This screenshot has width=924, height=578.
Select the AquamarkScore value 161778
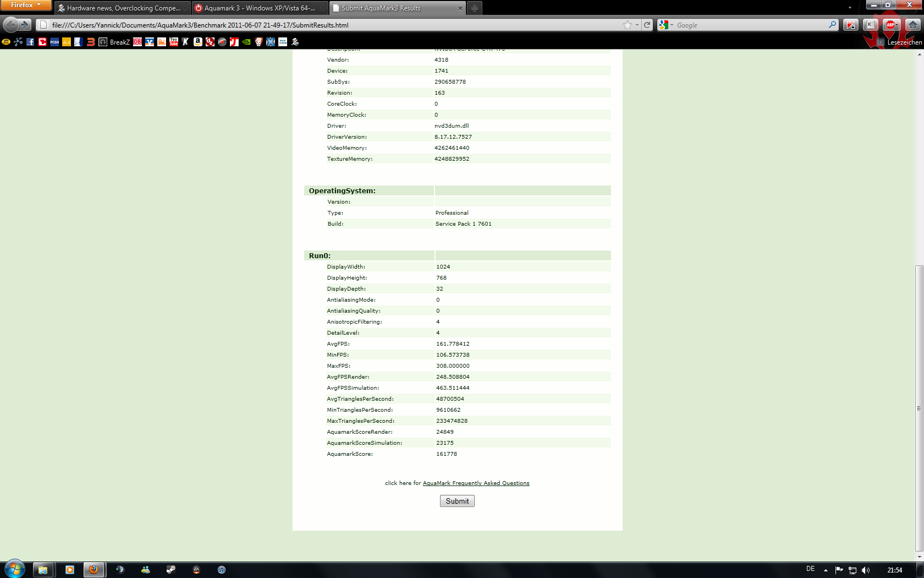click(x=447, y=454)
